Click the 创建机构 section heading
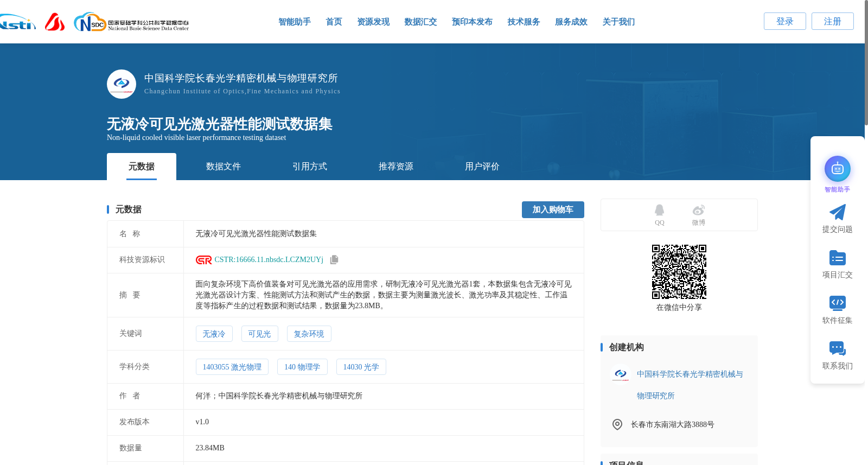Screen dimensions: 868x465 (627, 347)
